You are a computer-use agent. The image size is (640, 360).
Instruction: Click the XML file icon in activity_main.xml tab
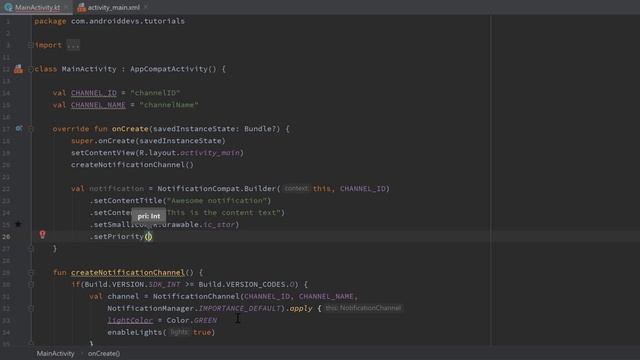(82, 7)
